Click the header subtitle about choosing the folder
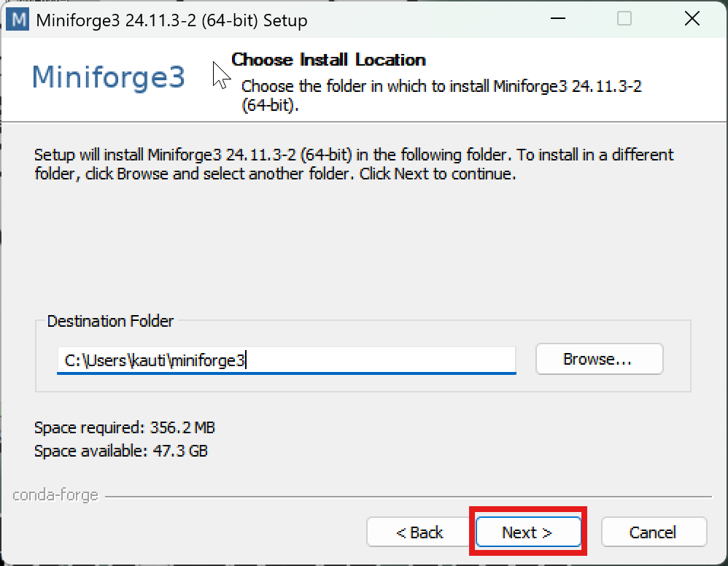This screenshot has height=566, width=728. (441, 95)
